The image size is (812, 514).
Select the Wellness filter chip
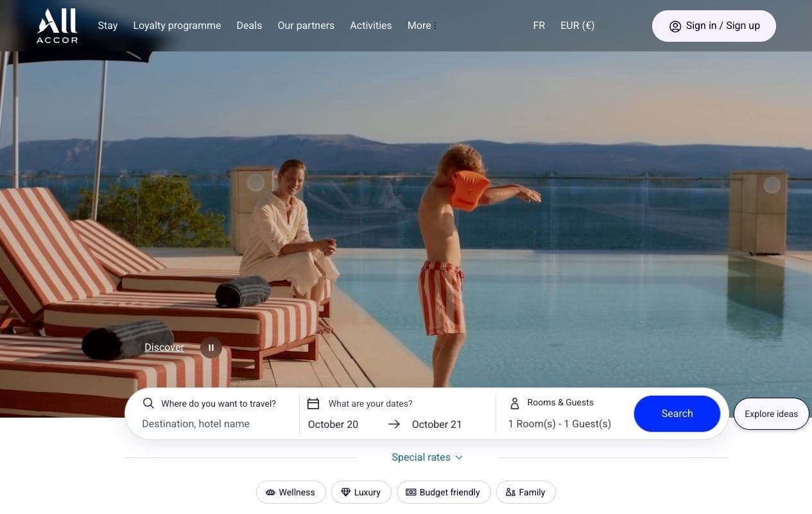[291, 492]
